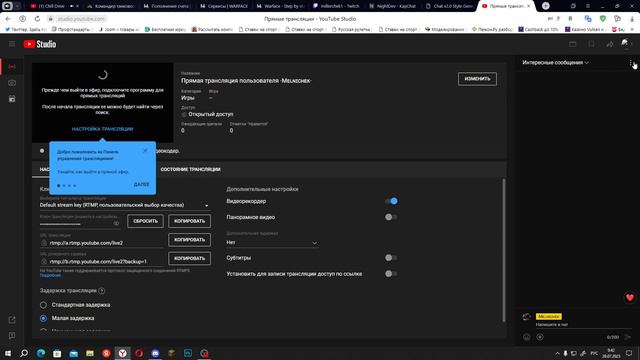Viewport: 640px width, 360px height.
Task: Open Windows Start menu
Action: [x=8, y=353]
